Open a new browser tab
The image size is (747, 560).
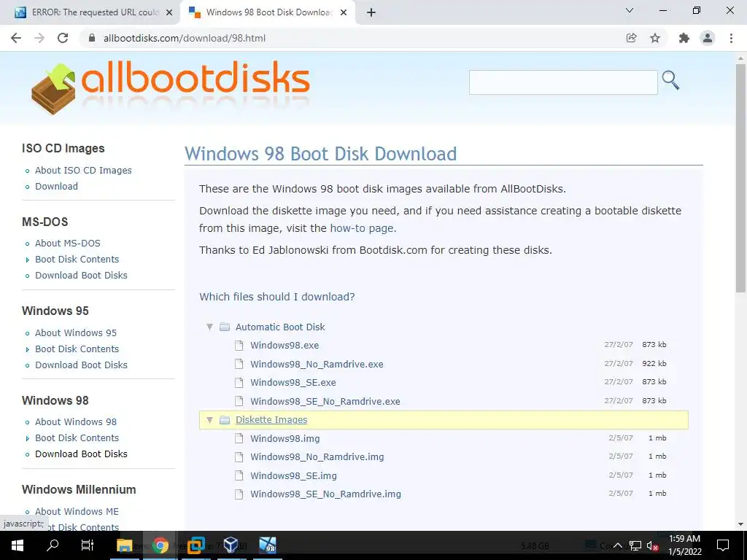(x=371, y=12)
